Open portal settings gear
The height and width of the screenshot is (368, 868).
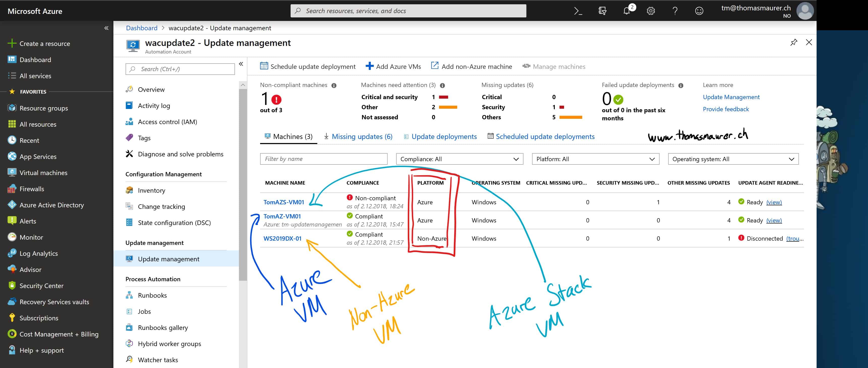pos(651,11)
